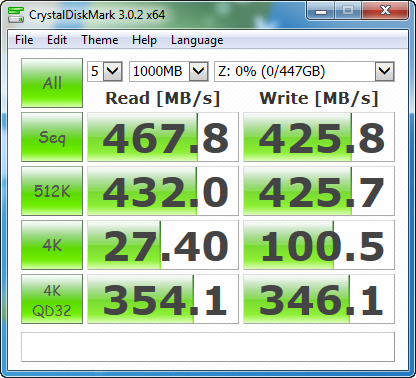The height and width of the screenshot is (378, 416).
Task: Open the Language menu
Action: coord(197,40)
